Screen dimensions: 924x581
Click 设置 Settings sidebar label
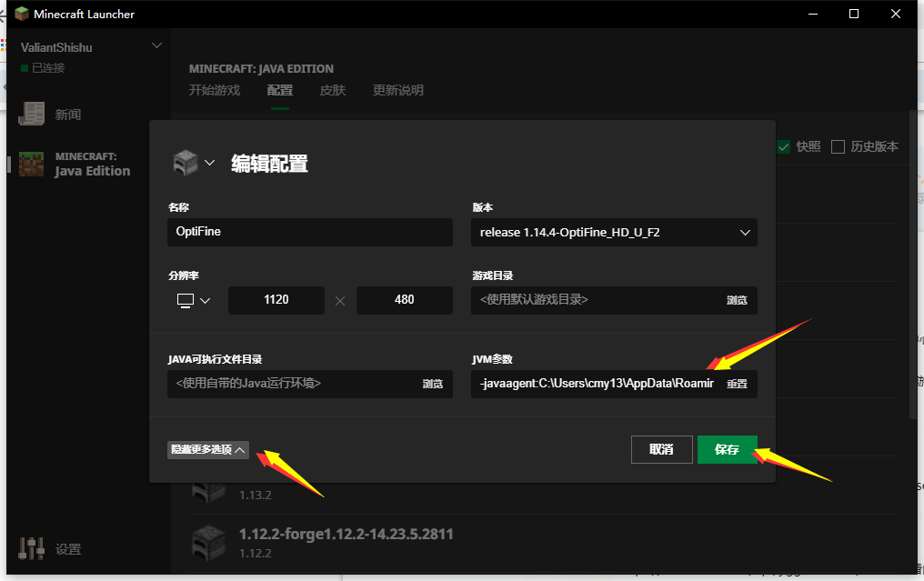point(68,549)
